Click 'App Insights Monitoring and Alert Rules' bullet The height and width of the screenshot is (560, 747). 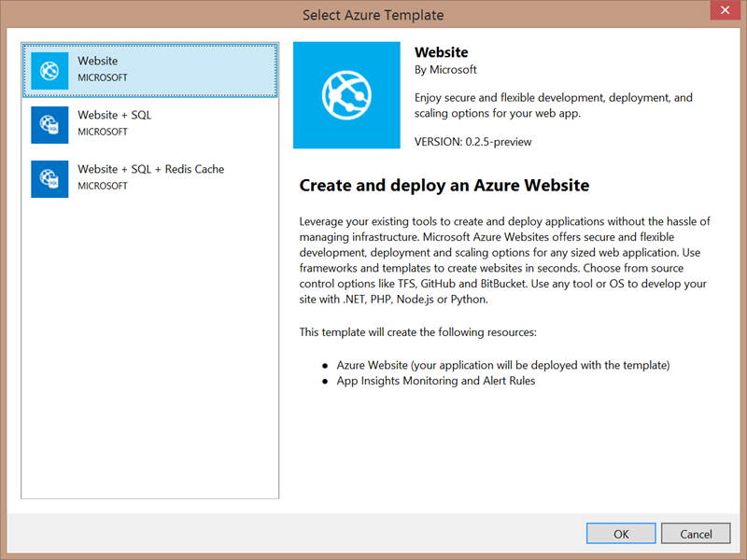436,381
